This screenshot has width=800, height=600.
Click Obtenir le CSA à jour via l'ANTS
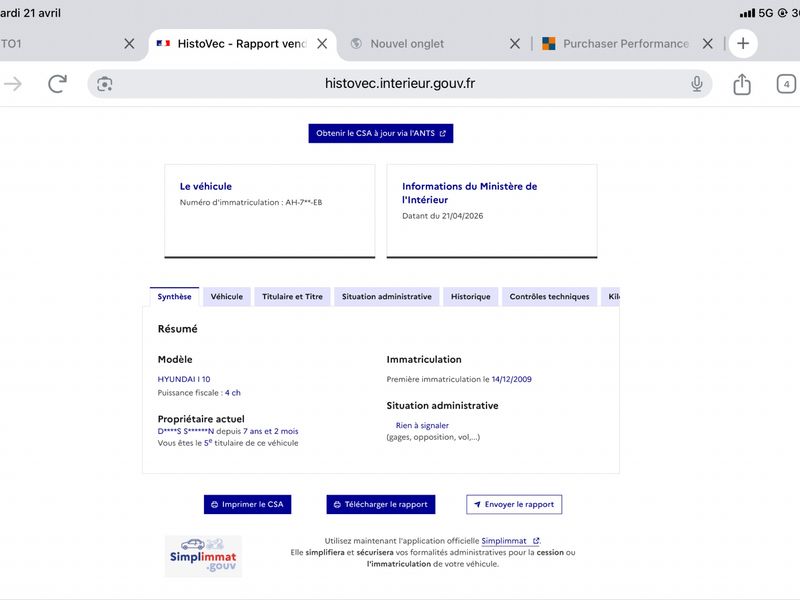click(x=381, y=133)
